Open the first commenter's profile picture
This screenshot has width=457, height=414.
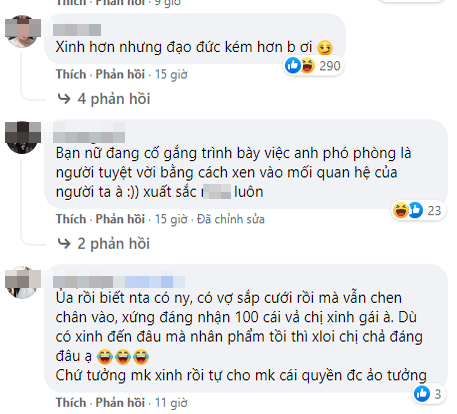tap(22, 31)
